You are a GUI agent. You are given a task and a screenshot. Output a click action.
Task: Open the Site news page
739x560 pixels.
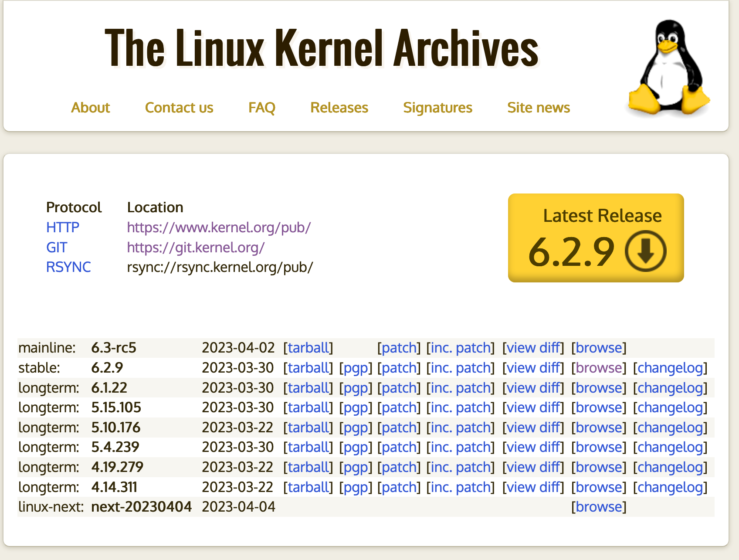(539, 108)
